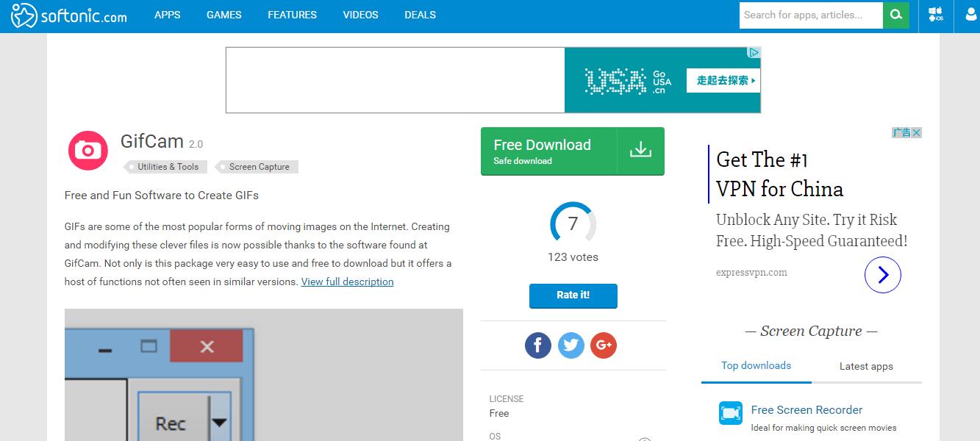Click the download arrow icon
The image size is (980, 441).
pyautogui.click(x=641, y=150)
